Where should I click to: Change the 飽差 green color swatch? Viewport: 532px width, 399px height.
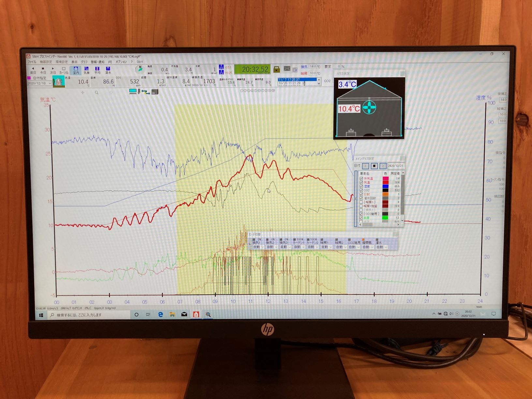point(386,218)
